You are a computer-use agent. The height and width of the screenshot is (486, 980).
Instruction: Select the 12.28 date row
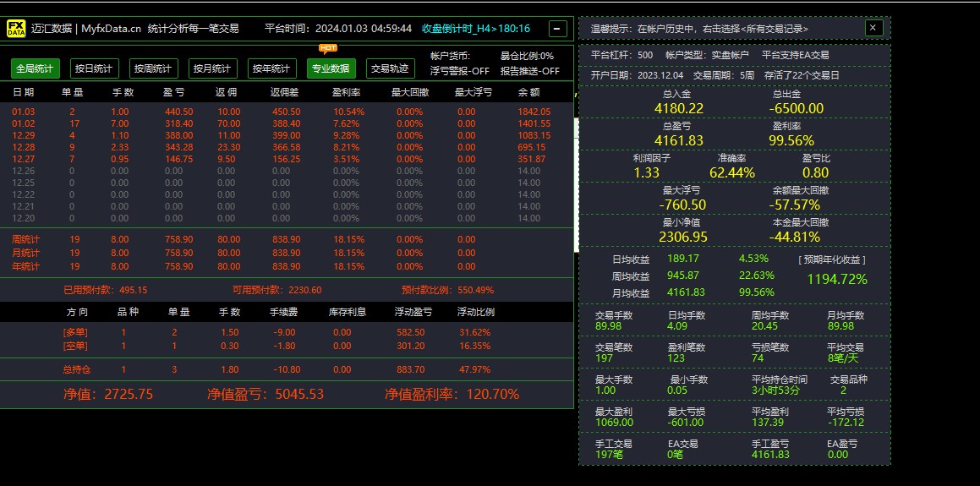pos(287,147)
